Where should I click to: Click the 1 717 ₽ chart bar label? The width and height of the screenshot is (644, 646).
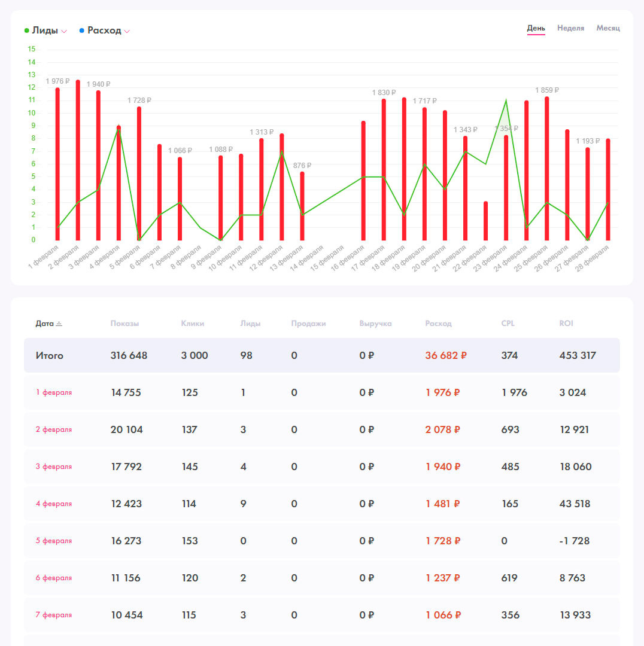[425, 101]
